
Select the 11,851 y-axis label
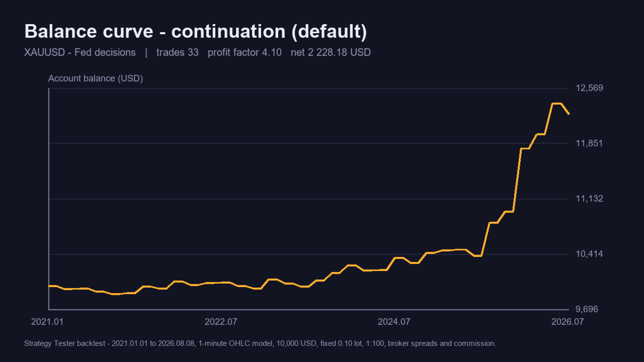[x=589, y=144]
